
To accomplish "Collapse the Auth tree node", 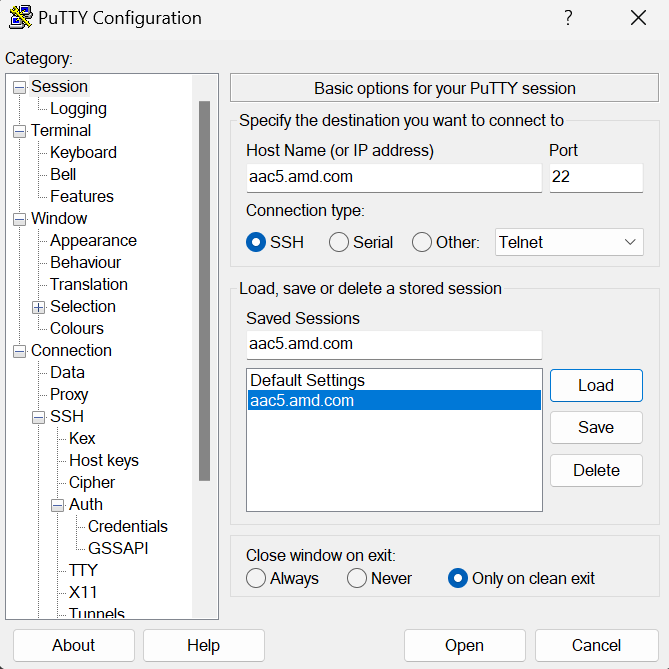I will coord(57,505).
